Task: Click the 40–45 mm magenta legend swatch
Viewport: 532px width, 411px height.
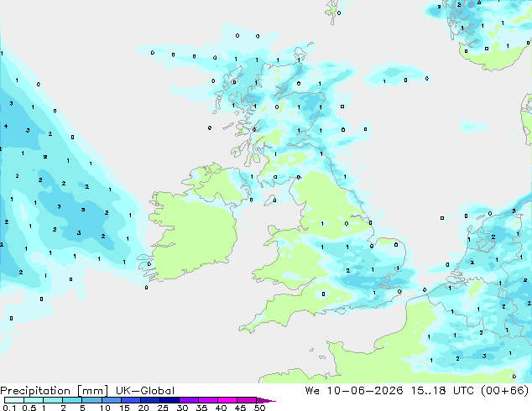Action: coord(227,400)
